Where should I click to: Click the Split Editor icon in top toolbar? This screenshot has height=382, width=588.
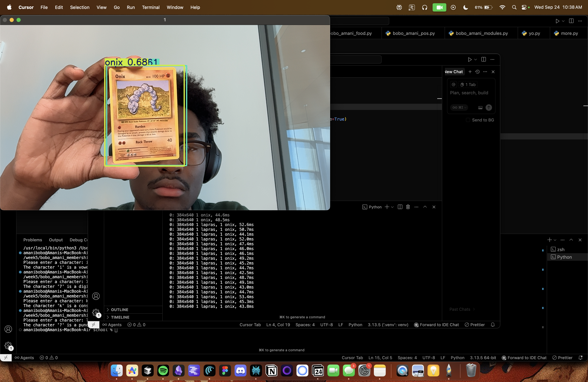click(571, 21)
